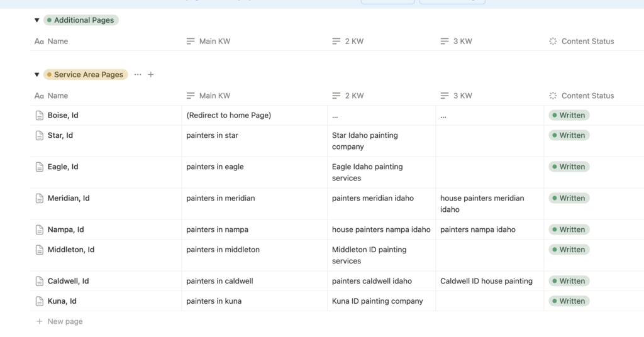Click the plus icon beside Service Area Pages

(x=151, y=75)
